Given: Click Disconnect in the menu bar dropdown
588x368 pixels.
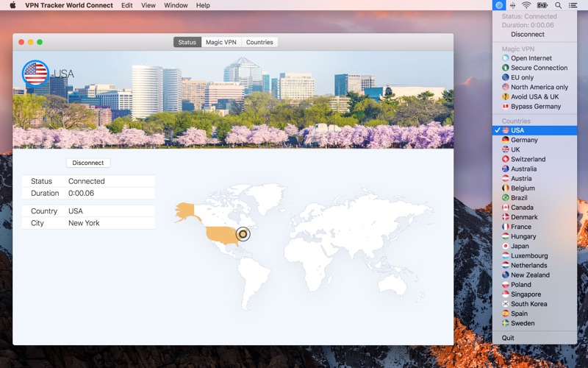Looking at the screenshot, I should pos(535,35).
